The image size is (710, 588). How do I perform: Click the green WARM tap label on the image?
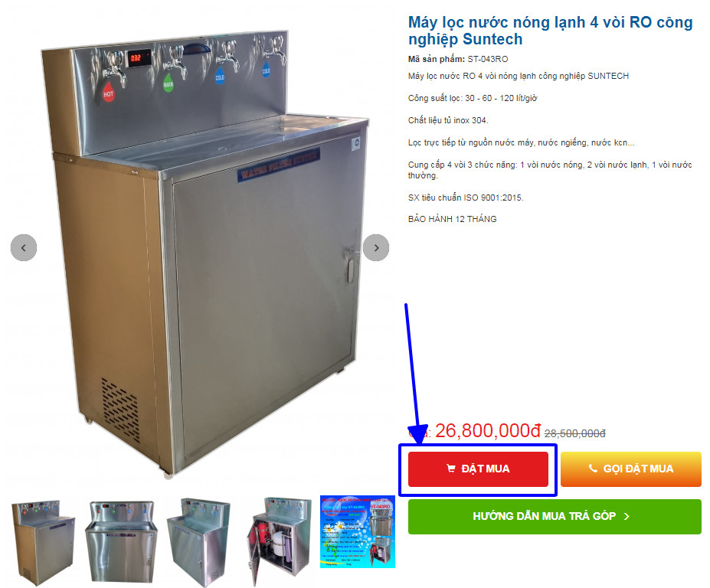[168, 83]
